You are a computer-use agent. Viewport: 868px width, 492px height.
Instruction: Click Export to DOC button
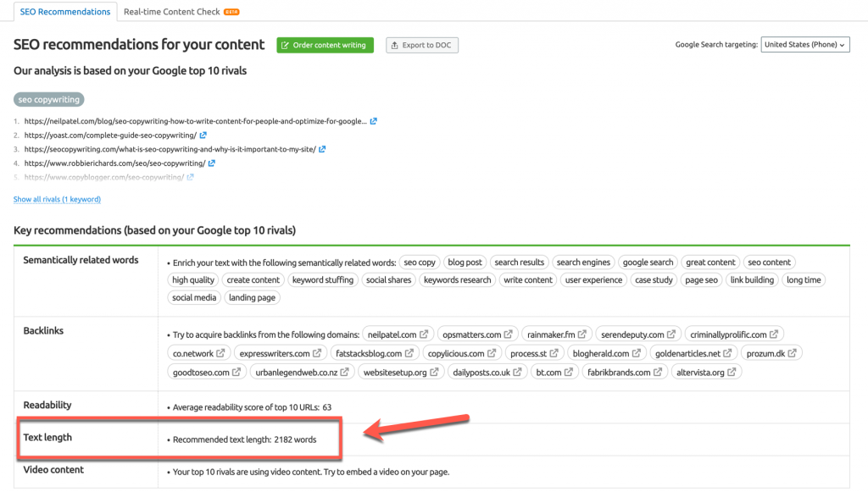[x=422, y=46]
